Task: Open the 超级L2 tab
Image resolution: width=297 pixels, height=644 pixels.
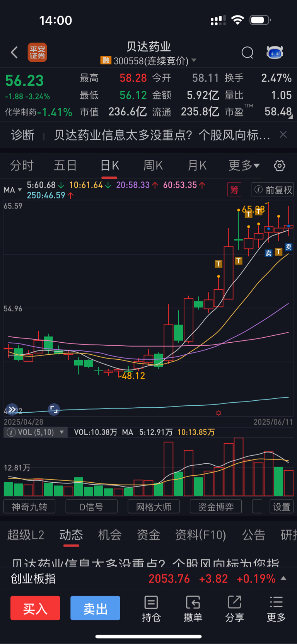Action: click(x=26, y=535)
